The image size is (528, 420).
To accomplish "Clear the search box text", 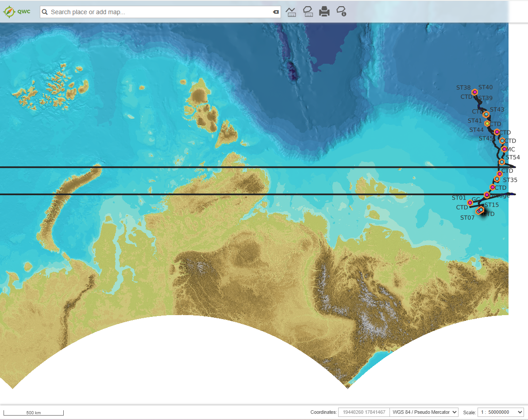I will click(276, 12).
